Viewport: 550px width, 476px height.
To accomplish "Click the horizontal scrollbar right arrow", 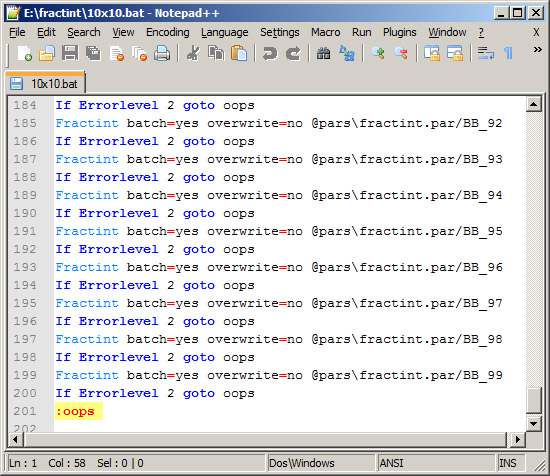I will tap(517, 440).
